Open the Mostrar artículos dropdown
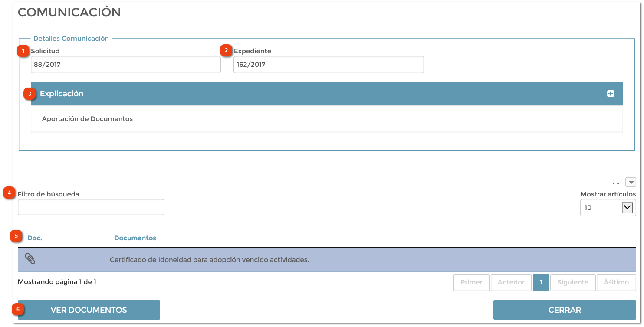 click(x=608, y=208)
